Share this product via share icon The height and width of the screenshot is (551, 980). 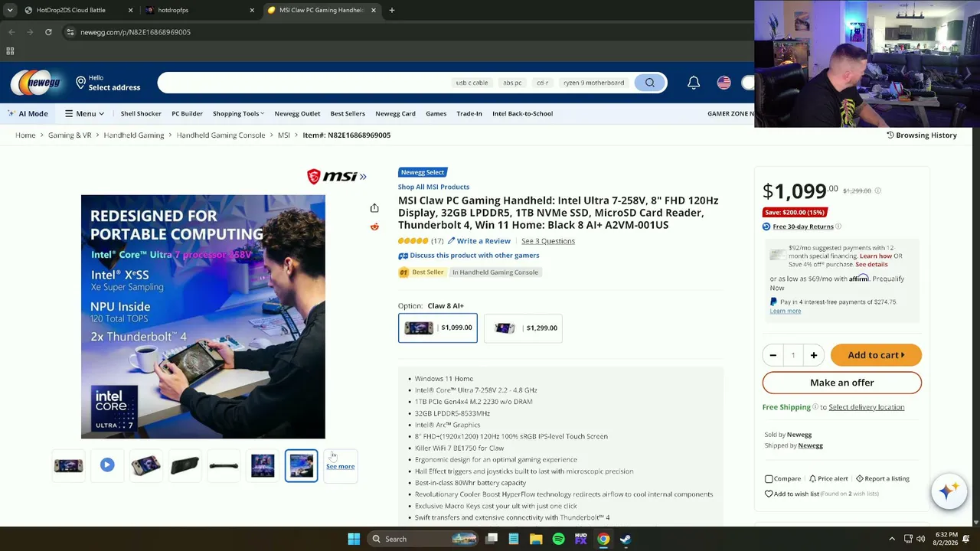(x=374, y=208)
